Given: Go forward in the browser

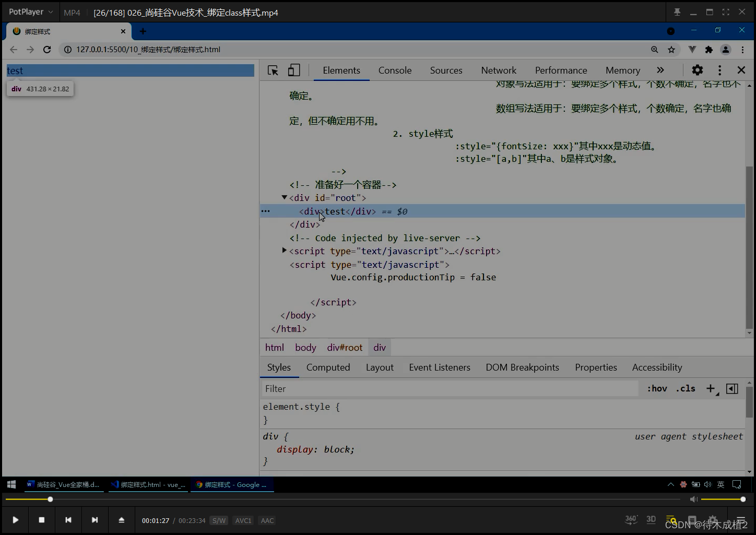Looking at the screenshot, I should [30, 50].
